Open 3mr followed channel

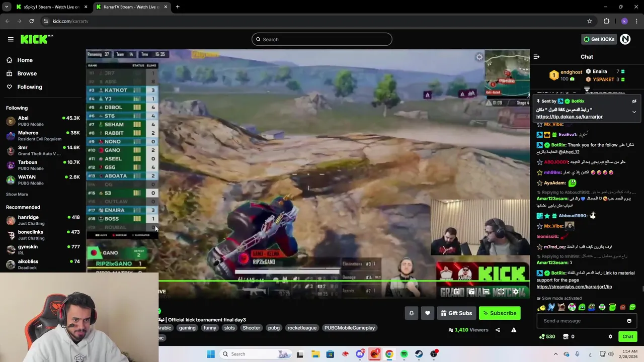tap(43, 150)
